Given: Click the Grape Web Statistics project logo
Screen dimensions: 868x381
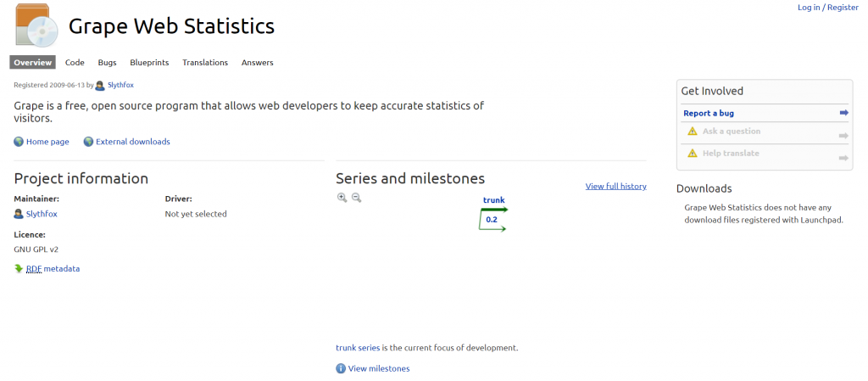Looking at the screenshot, I should [x=37, y=25].
